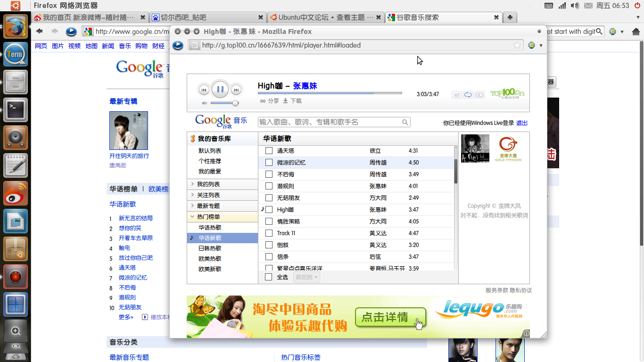The image size is (644, 362).
Task: Click the 退出 logout link
Action: click(x=522, y=123)
